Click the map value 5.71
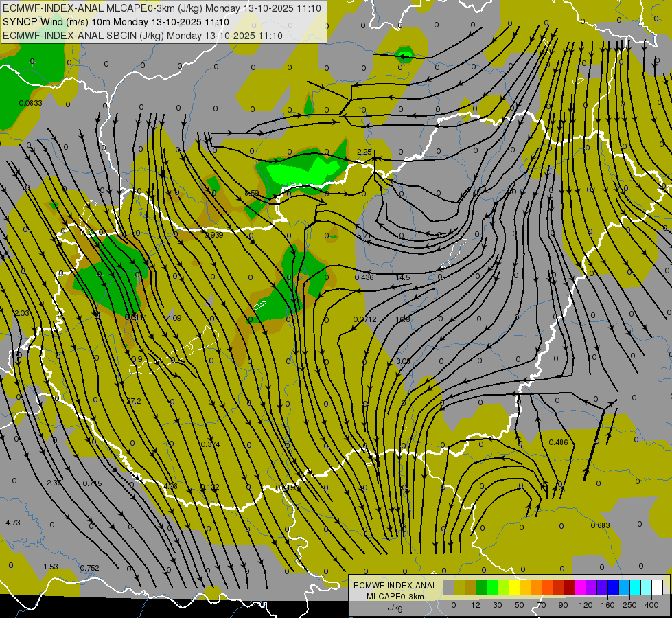The height and width of the screenshot is (618, 672). 364,236
